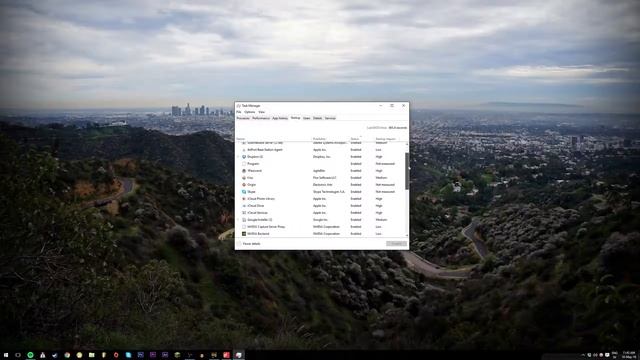Open the Windows Start menu
The height and width of the screenshot is (360, 640).
6,355
